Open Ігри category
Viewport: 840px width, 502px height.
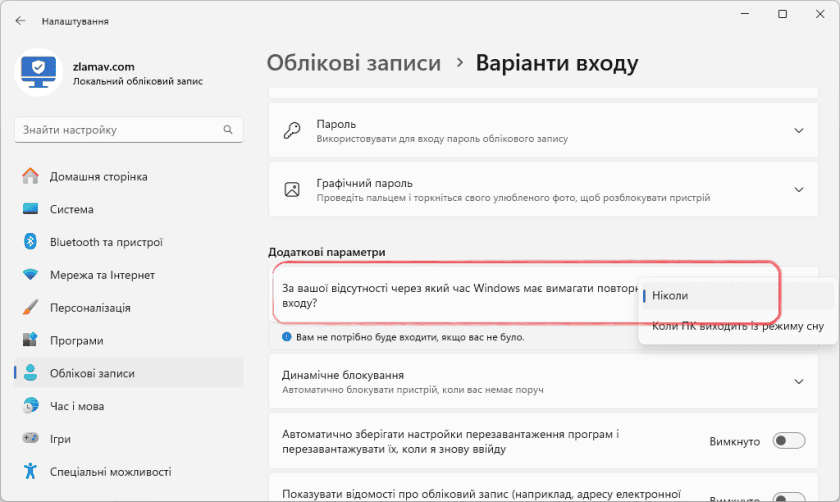[x=129, y=438]
